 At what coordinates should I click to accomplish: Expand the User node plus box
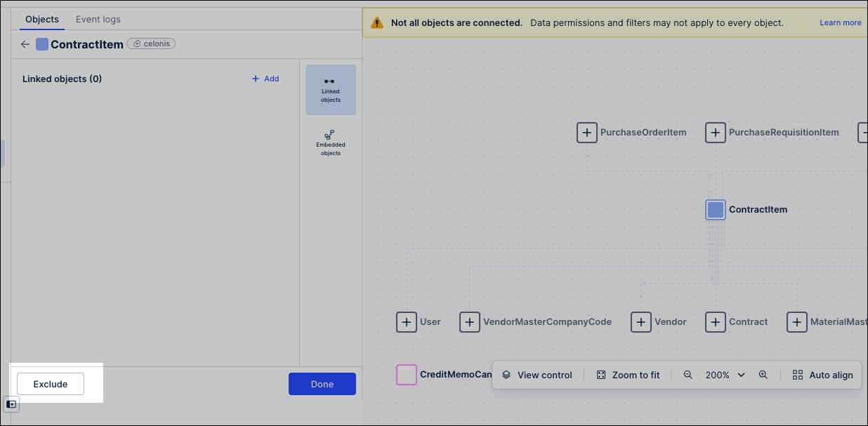pyautogui.click(x=407, y=321)
